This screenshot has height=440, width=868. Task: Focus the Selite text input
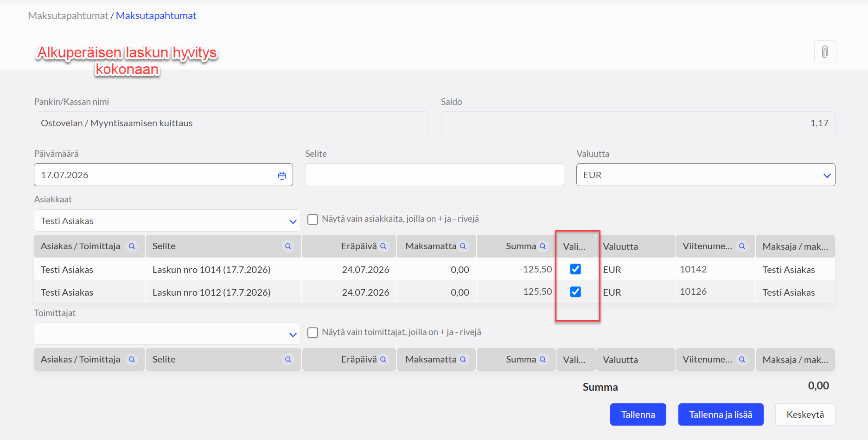[x=434, y=175]
